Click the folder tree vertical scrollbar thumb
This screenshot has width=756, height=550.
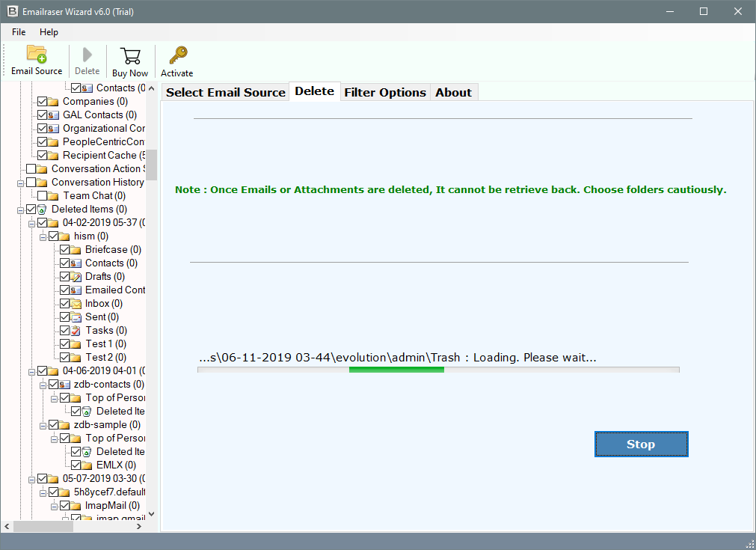click(x=151, y=165)
